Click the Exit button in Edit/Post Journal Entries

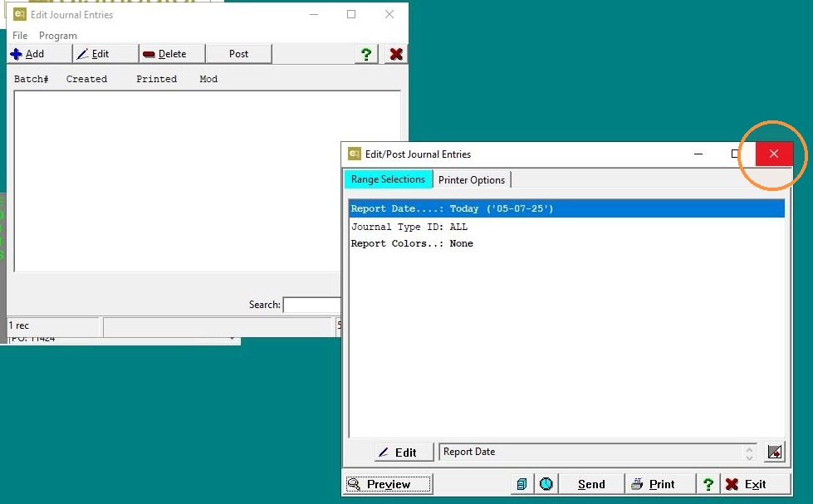tap(756, 484)
